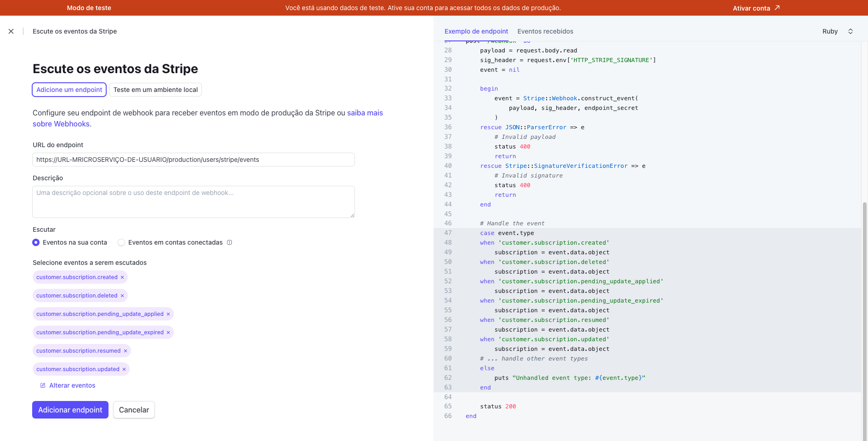Image resolution: width=868 pixels, height=441 pixels.
Task: Open the Ruby language dropdown
Action: point(838,31)
